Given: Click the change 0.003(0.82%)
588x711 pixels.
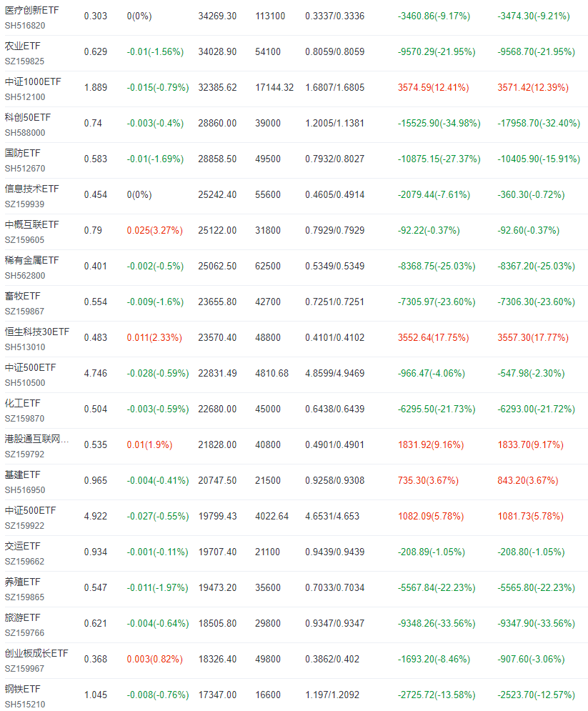Looking at the screenshot, I should (154, 660).
